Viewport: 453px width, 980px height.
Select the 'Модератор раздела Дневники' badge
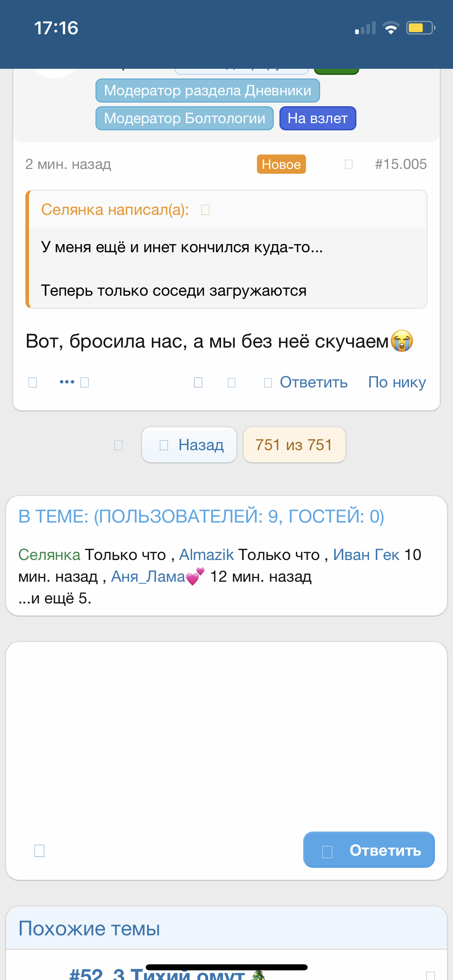click(x=207, y=91)
